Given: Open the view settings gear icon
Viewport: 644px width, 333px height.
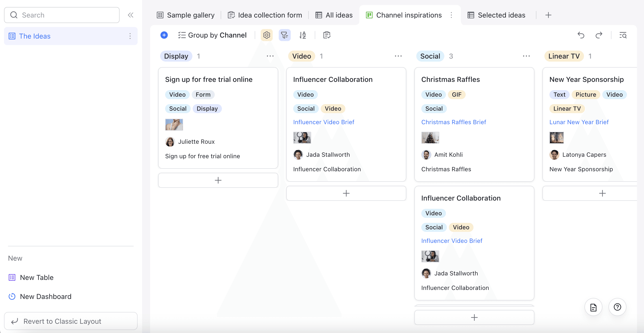Looking at the screenshot, I should coord(267,35).
